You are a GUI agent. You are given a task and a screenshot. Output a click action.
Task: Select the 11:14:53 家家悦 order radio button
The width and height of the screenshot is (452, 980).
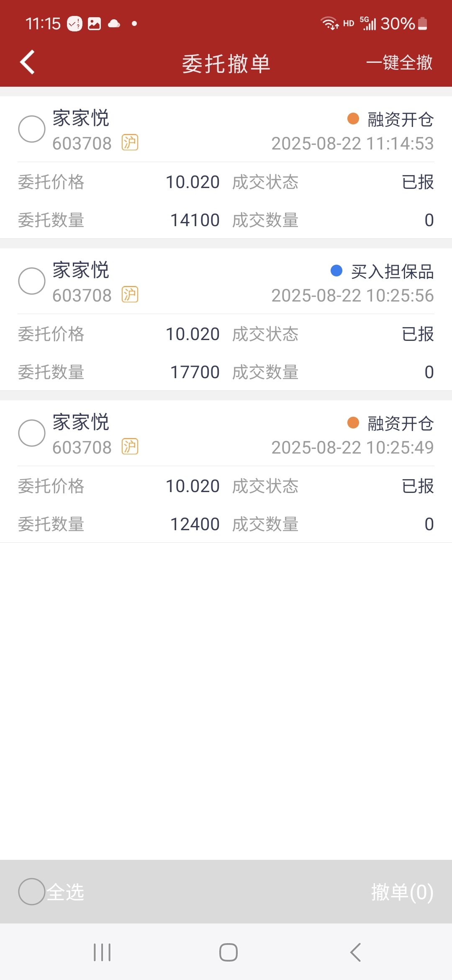click(x=32, y=129)
